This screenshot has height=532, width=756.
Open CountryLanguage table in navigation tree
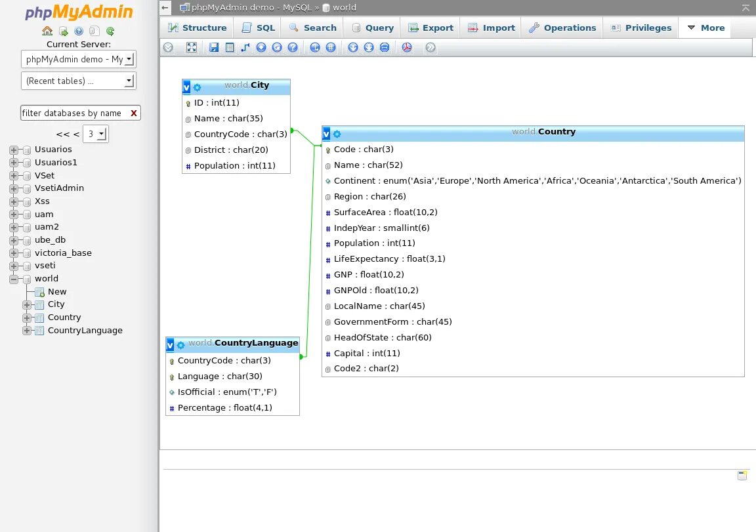click(85, 331)
